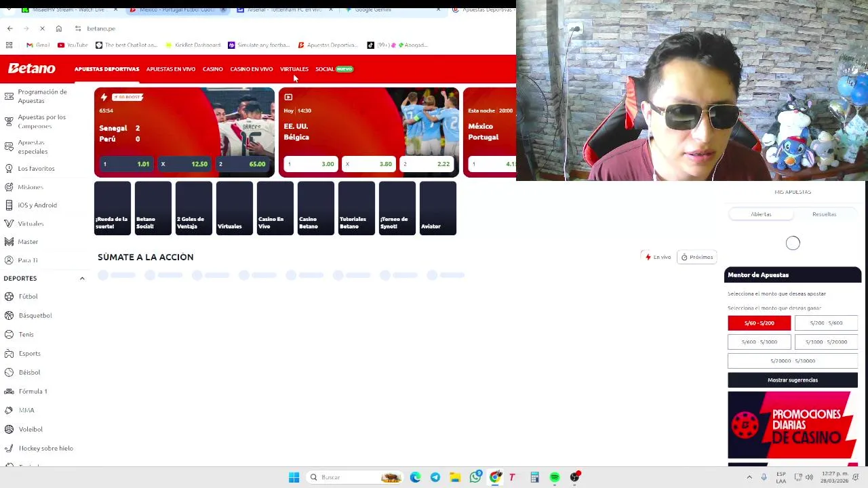Open Telegram from the taskbar
The height and width of the screenshot is (488, 868).
tap(435, 477)
